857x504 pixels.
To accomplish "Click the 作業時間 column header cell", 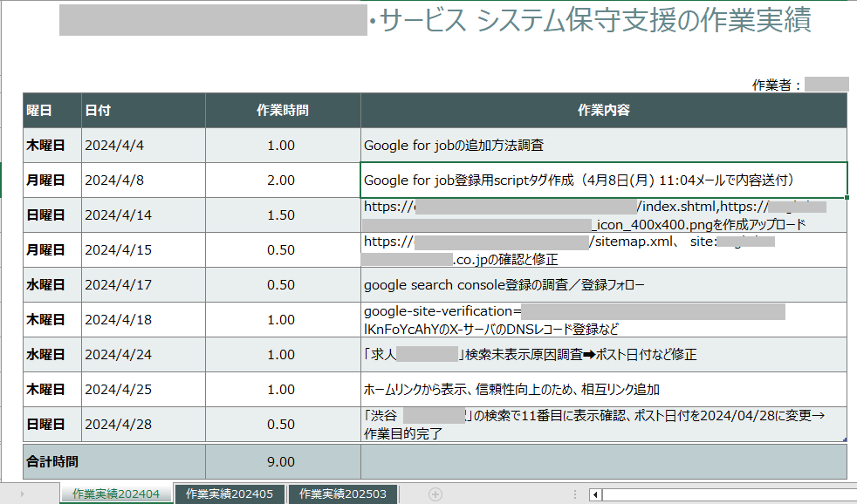I will pyautogui.click(x=283, y=110).
